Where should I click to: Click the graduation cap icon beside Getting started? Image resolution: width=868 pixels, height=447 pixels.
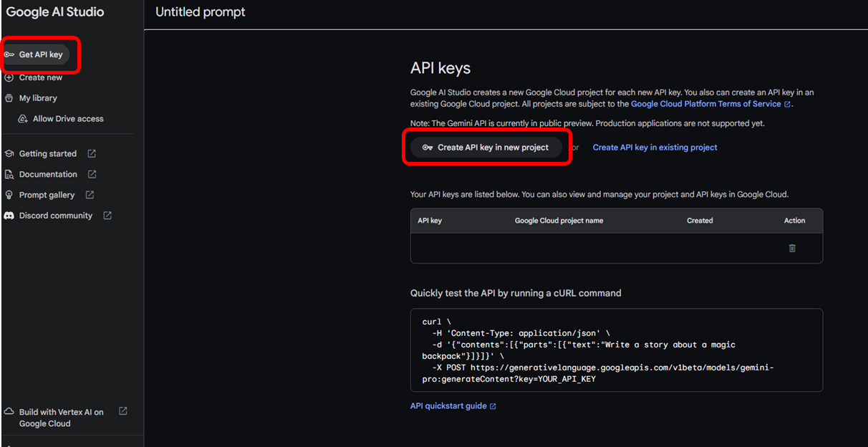9,154
